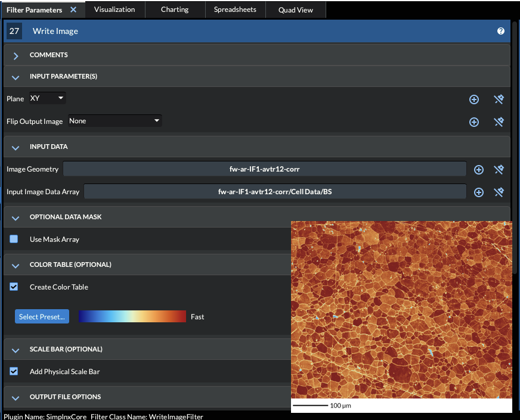
Task: Click the pin icon beside Image Geometry
Action: pos(499,170)
